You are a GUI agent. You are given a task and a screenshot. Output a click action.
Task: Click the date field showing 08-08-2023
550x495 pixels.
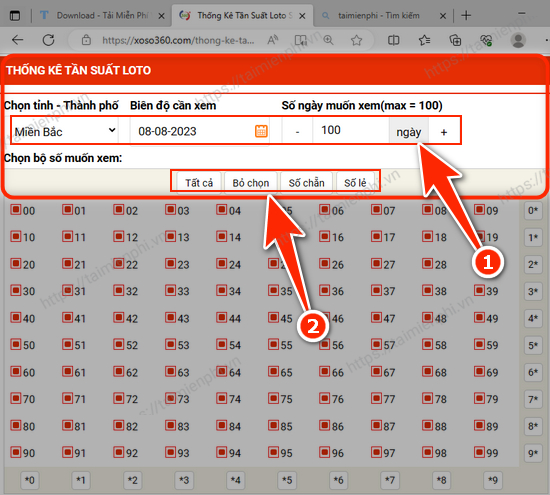199,131
